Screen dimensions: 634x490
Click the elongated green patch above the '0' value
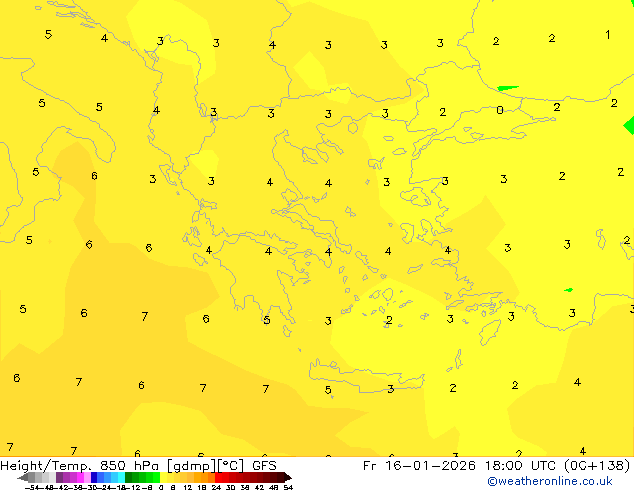point(508,88)
